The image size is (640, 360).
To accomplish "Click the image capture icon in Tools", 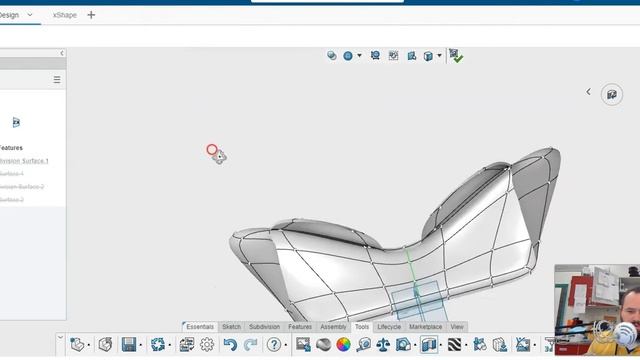I will (x=303, y=344).
